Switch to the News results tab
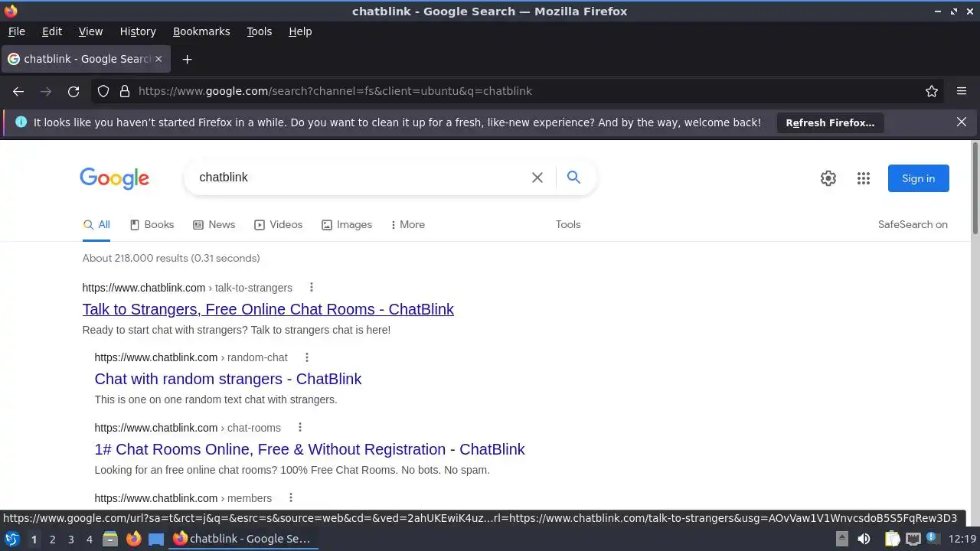This screenshot has width=980, height=551. [x=214, y=224]
